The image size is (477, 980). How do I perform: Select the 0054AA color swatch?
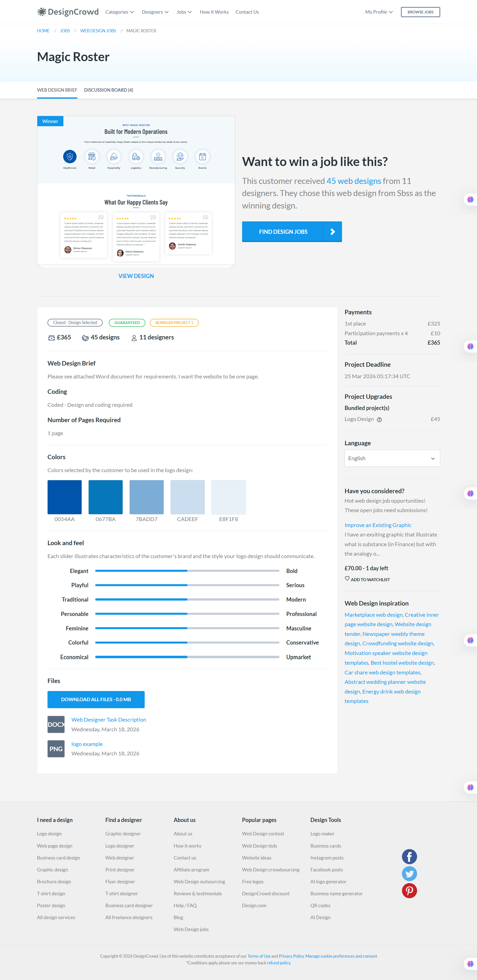tap(64, 497)
